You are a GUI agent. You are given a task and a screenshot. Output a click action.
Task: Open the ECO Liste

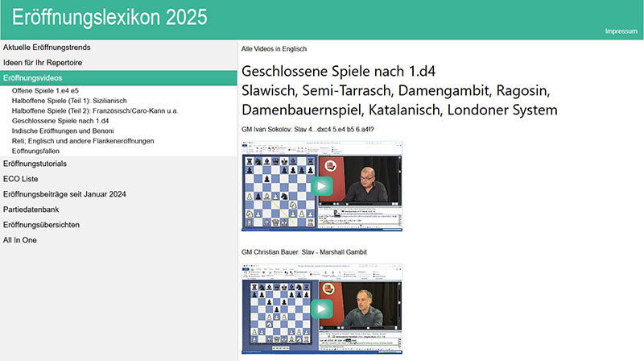tap(21, 179)
